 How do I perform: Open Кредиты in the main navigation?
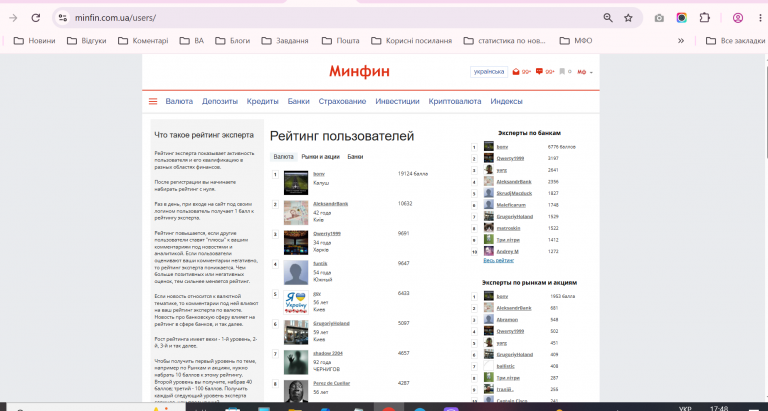tap(263, 101)
